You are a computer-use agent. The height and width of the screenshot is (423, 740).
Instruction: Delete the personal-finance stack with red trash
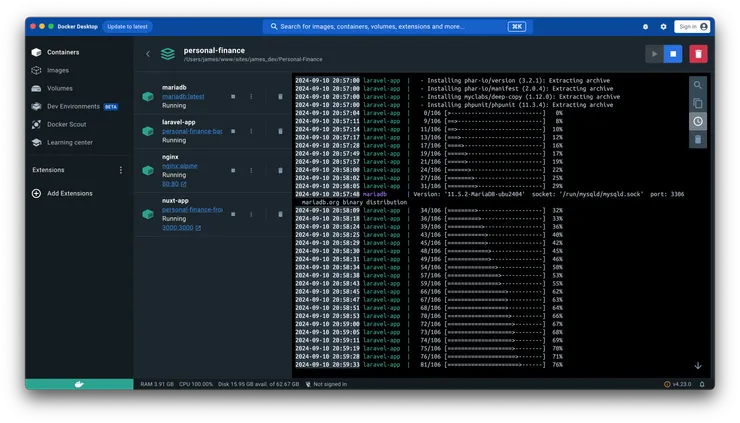point(699,54)
